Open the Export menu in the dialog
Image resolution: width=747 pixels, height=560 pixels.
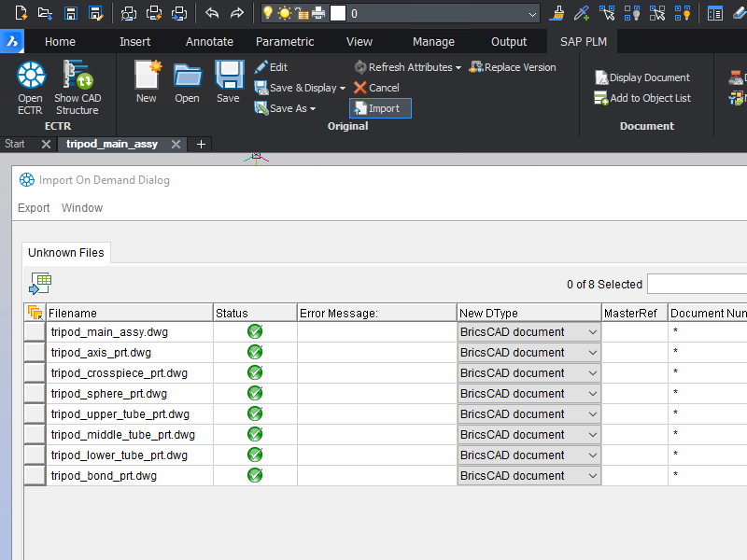click(x=34, y=208)
